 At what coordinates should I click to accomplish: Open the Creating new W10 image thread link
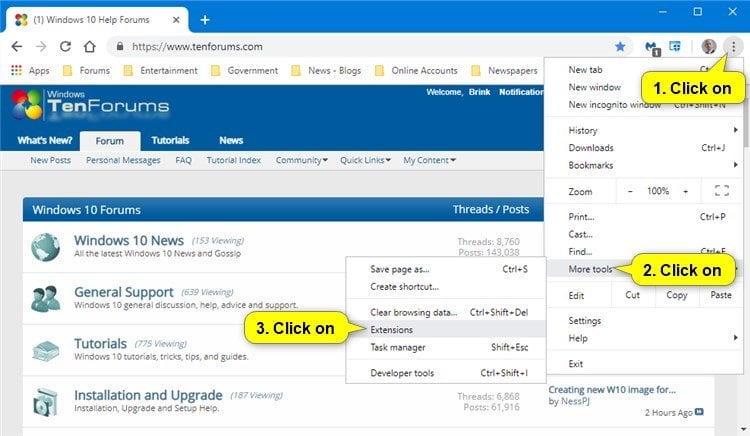[x=612, y=390]
